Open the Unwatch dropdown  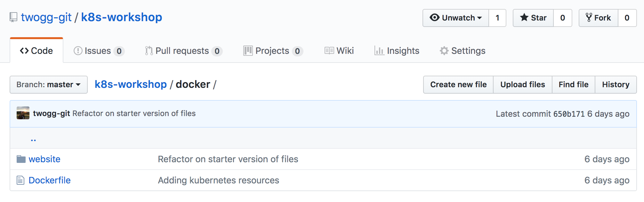pyautogui.click(x=456, y=18)
